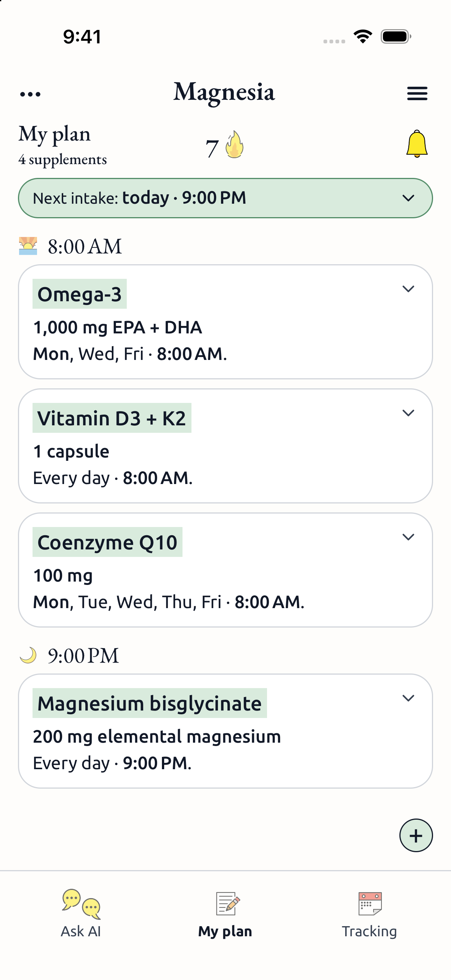Select the My plan tab
Viewport: 451px width, 980px height.
click(225, 914)
